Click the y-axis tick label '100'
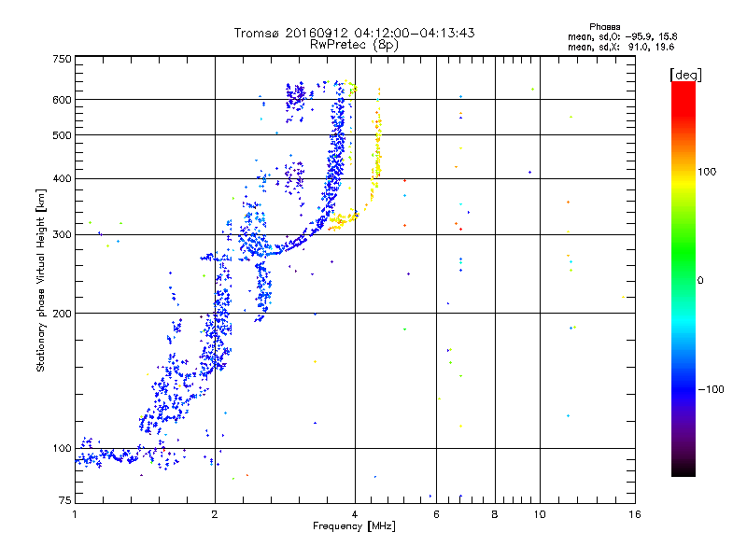The height and width of the screenshot is (560, 747). point(62,449)
